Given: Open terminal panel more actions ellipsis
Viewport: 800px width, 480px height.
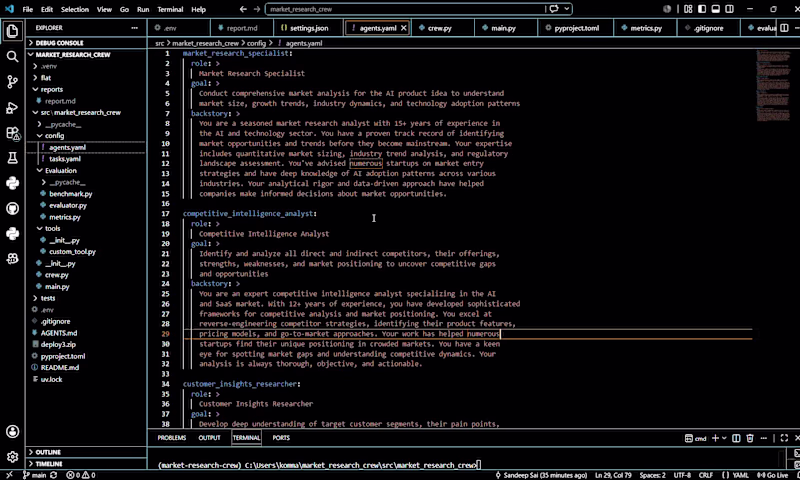Looking at the screenshot, I should pyautogui.click(x=763, y=438).
